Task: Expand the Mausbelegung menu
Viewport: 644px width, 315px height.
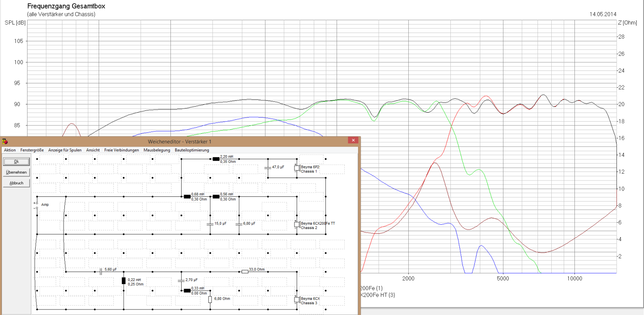Action: (x=157, y=150)
